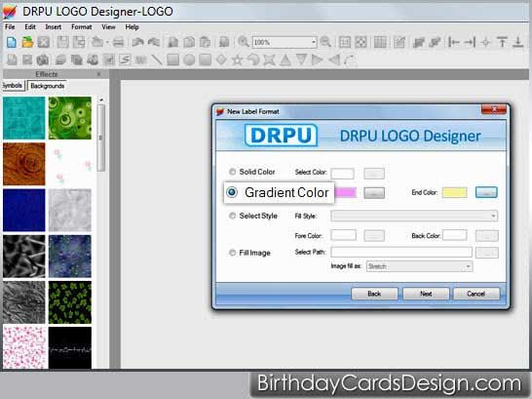
Task: Choose the Fill Image radio button
Action: pos(233,253)
